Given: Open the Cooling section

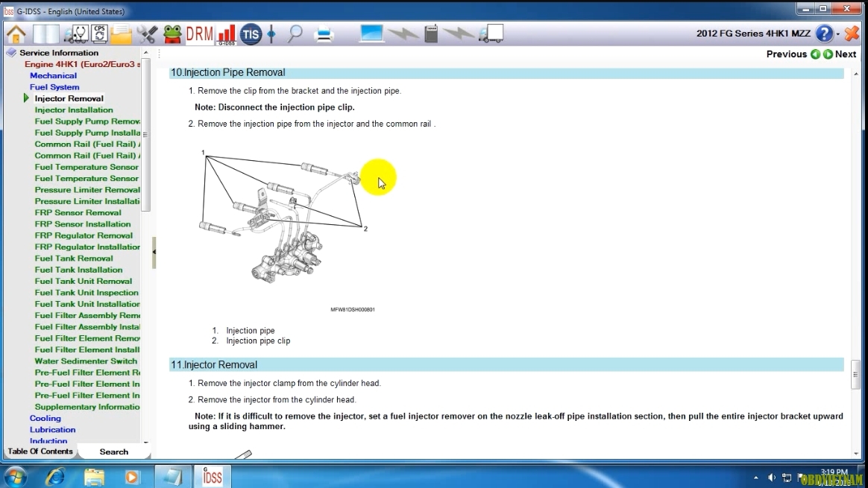Looking at the screenshot, I should (45, 418).
